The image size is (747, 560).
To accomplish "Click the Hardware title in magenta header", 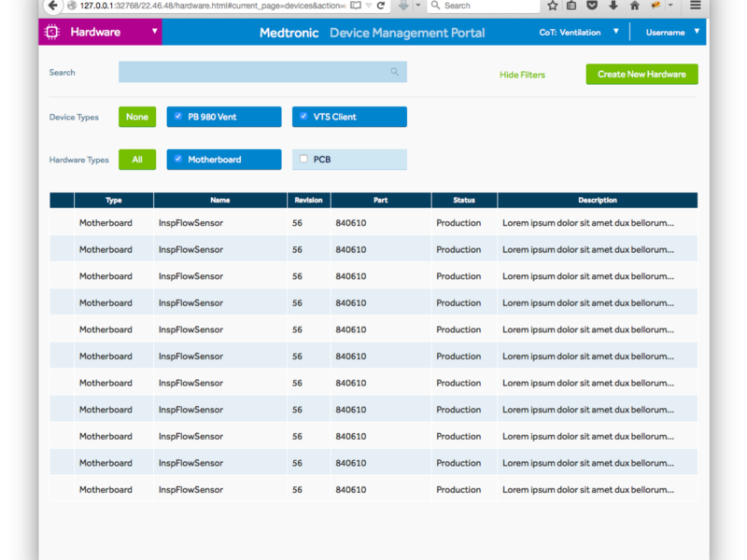I will [95, 32].
